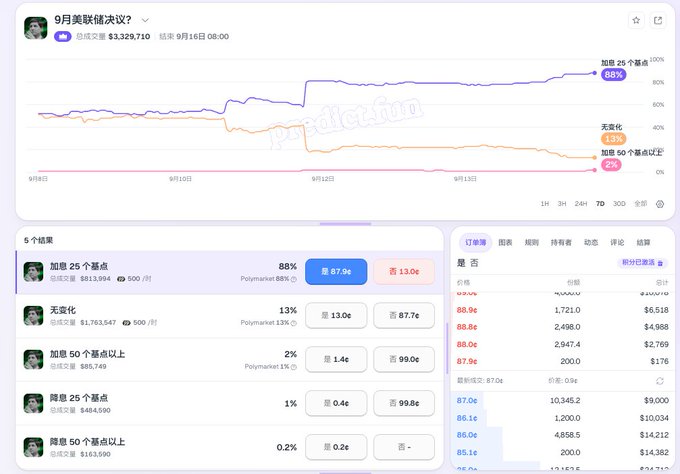Select the 全部 time range
Image resolution: width=680 pixels, height=474 pixels.
[x=641, y=204]
